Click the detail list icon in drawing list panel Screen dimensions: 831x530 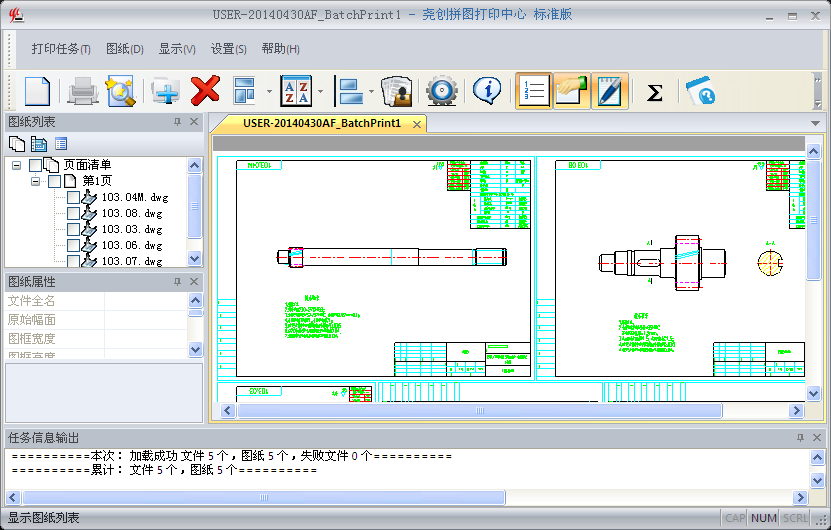(x=61, y=144)
